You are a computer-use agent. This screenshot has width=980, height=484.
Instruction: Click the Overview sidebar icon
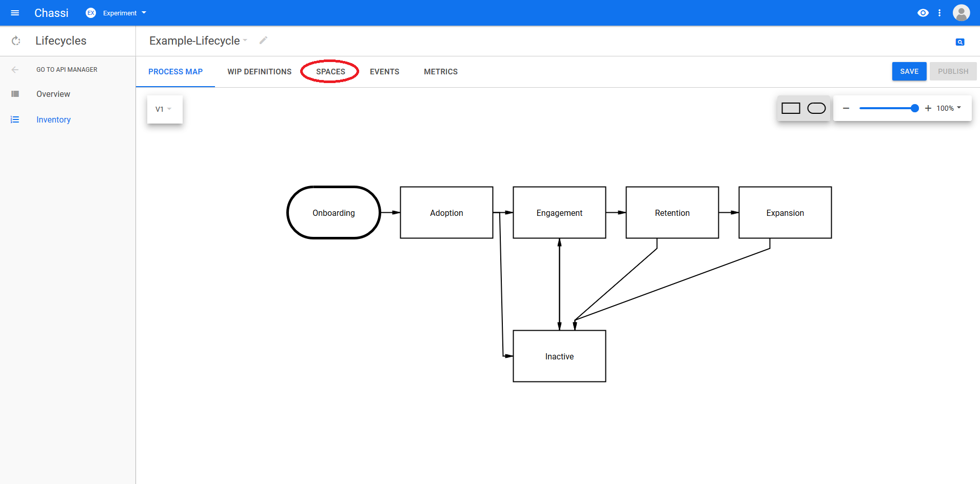pyautogui.click(x=15, y=94)
